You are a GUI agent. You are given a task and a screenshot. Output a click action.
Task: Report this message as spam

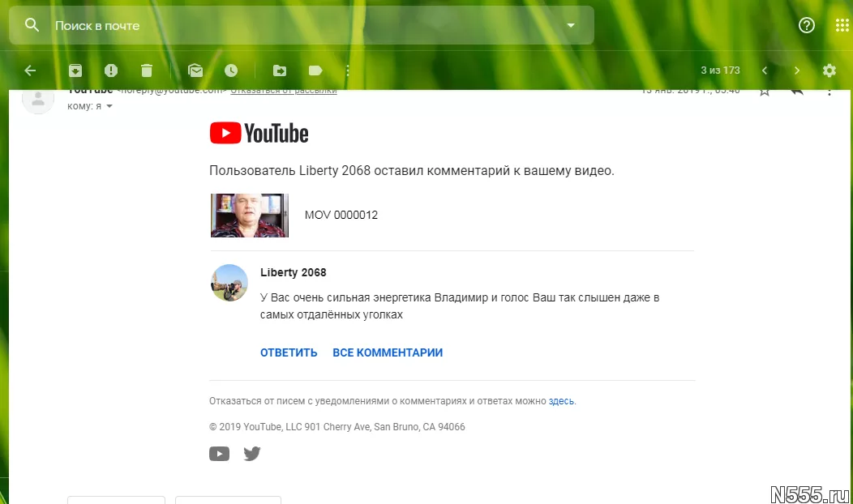point(111,70)
